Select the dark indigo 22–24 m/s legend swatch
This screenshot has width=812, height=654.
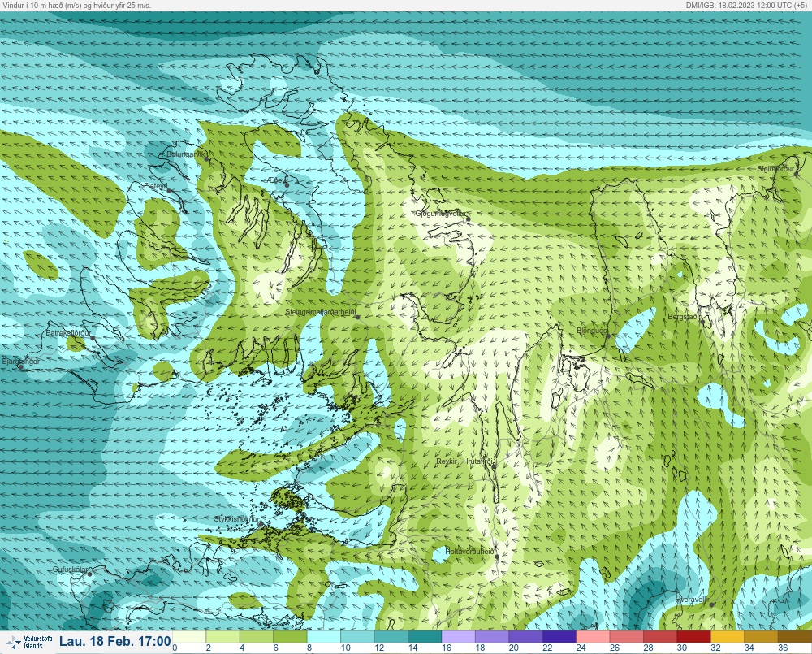coord(559,636)
